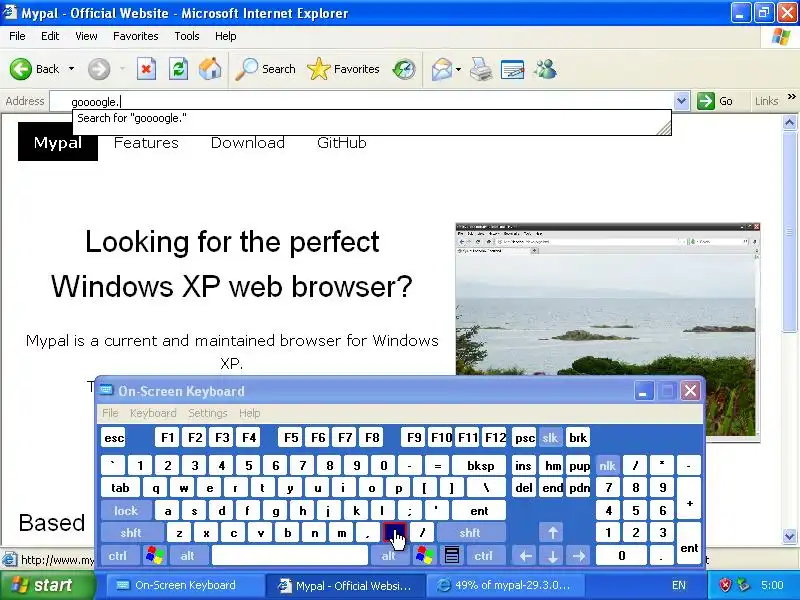Click the page scrollbar down arrow
Viewport: 800px width, 600px height.
coord(789,536)
